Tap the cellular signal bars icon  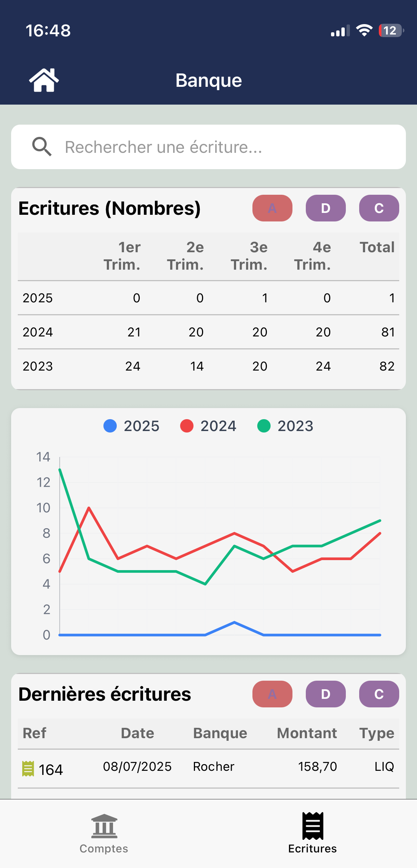(340, 31)
